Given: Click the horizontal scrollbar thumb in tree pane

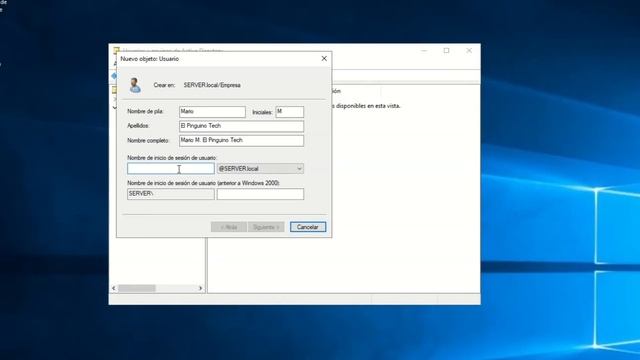Looking at the screenshot, I should pos(137,288).
